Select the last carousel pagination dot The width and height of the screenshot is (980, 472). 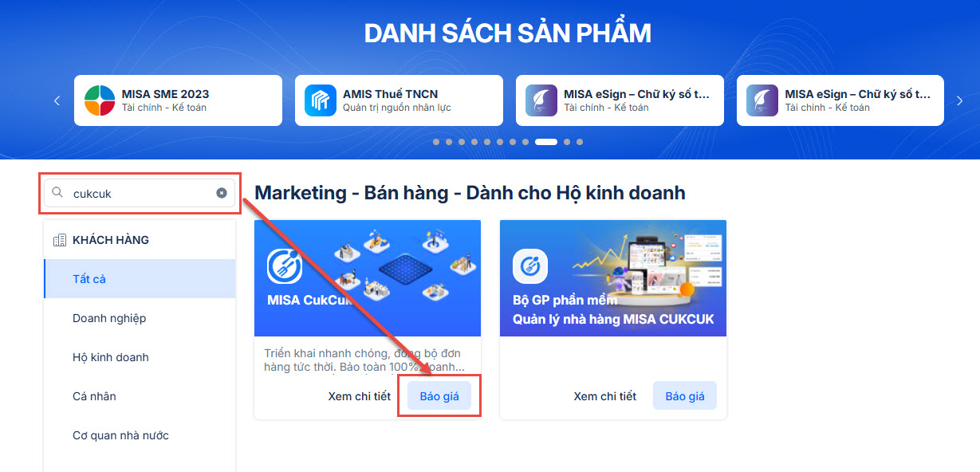pos(580,142)
